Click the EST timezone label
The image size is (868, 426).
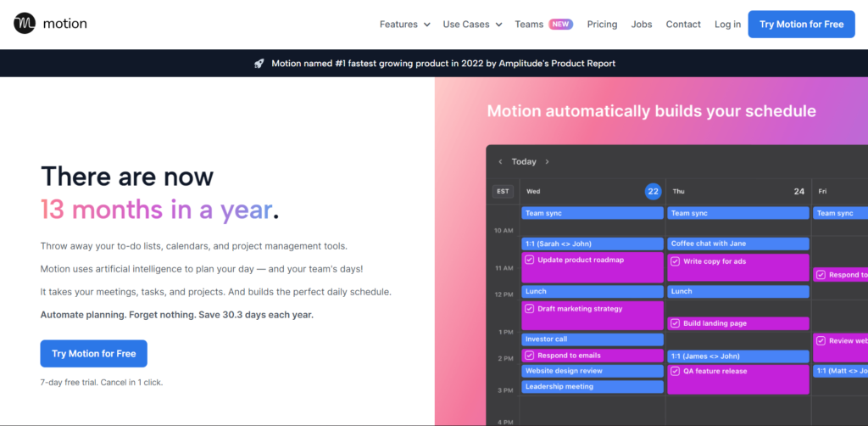pos(503,192)
